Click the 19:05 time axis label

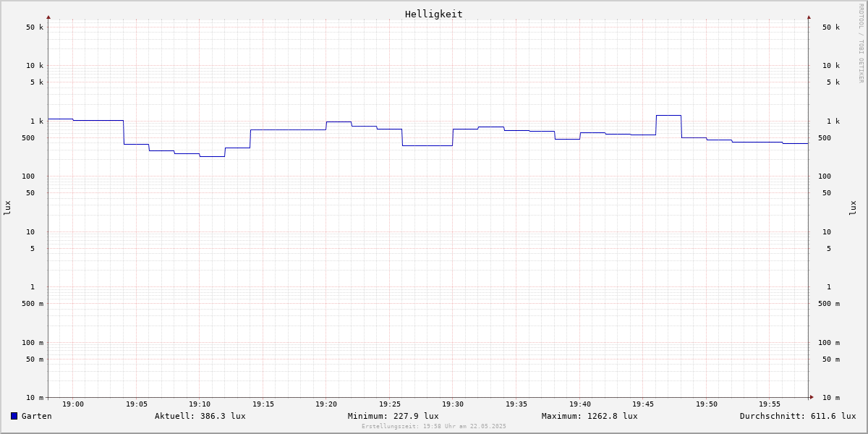(137, 404)
